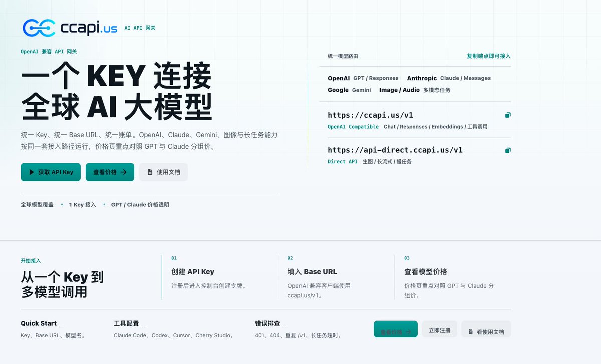Click the 开始接入 section label
This screenshot has width=601, height=364.
31,261
